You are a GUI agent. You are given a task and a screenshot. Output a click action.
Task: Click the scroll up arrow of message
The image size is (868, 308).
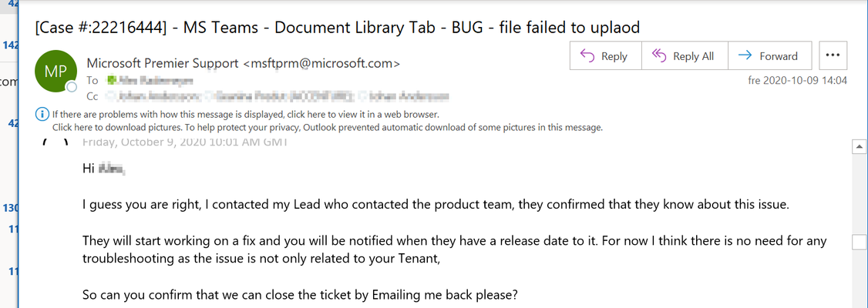[x=860, y=146]
